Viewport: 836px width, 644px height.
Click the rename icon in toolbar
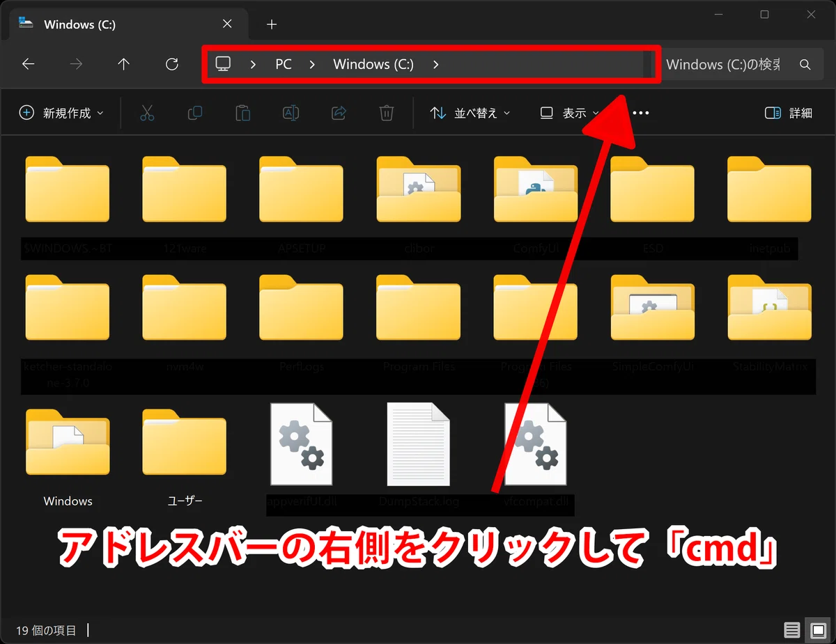point(291,113)
